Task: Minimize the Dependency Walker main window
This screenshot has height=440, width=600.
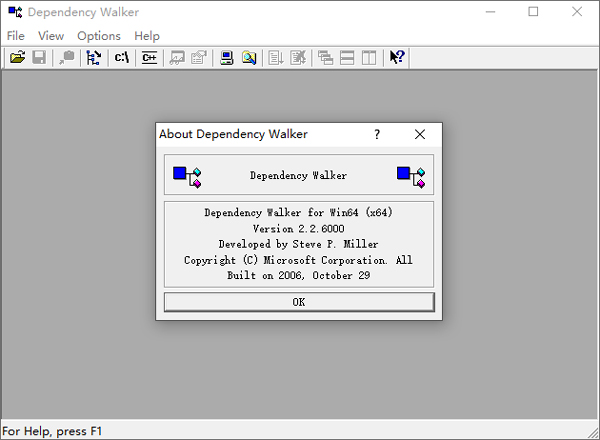Action: [x=490, y=12]
